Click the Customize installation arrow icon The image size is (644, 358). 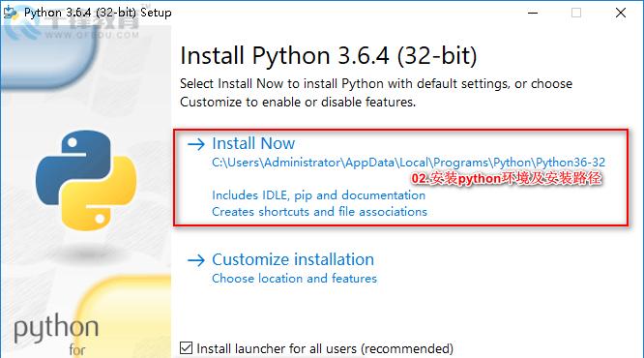(x=196, y=260)
